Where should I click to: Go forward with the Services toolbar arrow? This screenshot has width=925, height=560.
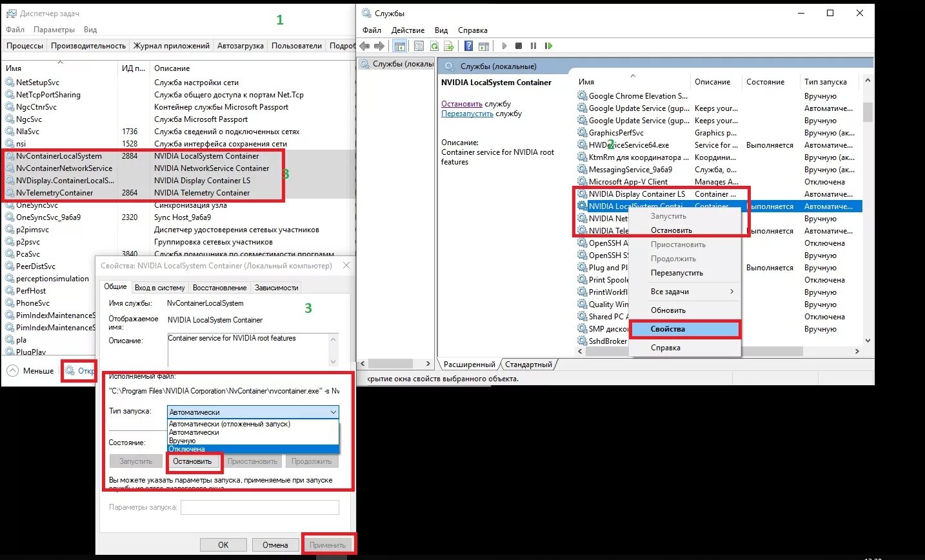379,46
